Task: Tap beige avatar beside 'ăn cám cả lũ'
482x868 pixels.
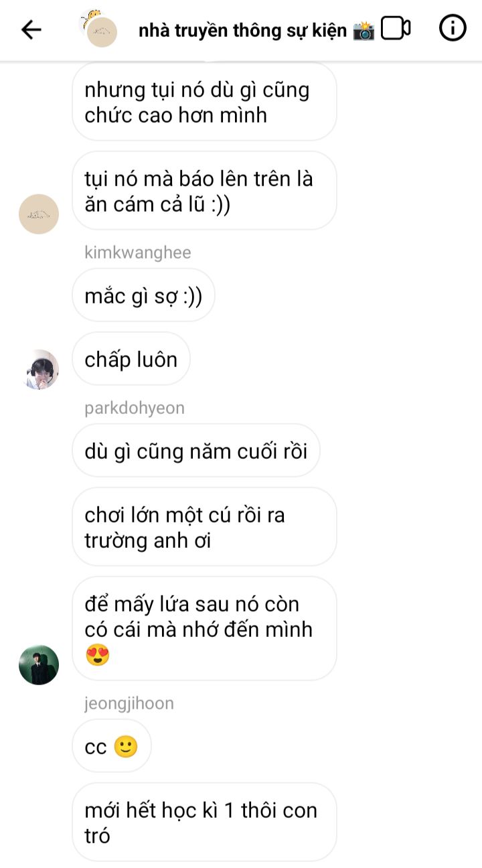Action: (x=39, y=214)
